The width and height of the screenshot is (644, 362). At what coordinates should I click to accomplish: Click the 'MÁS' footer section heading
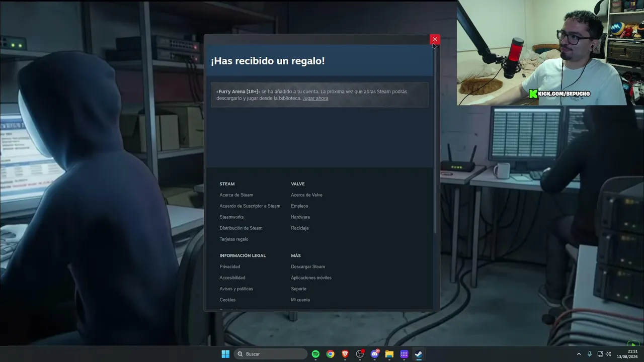296,256
